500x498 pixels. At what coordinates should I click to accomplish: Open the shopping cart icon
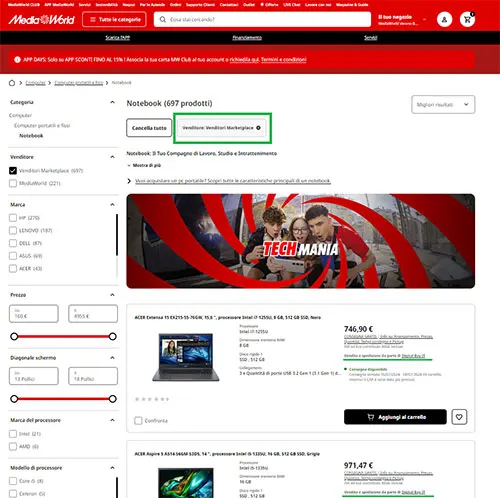click(x=467, y=20)
